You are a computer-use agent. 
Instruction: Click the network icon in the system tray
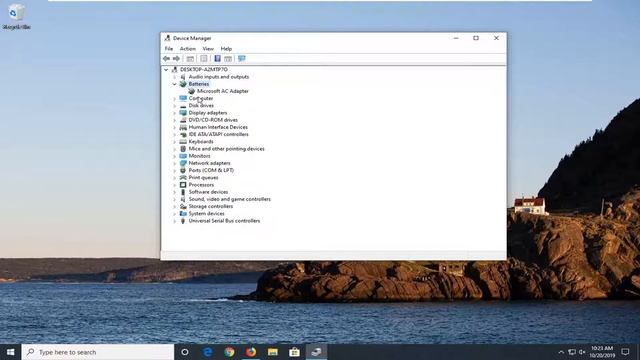572,352
